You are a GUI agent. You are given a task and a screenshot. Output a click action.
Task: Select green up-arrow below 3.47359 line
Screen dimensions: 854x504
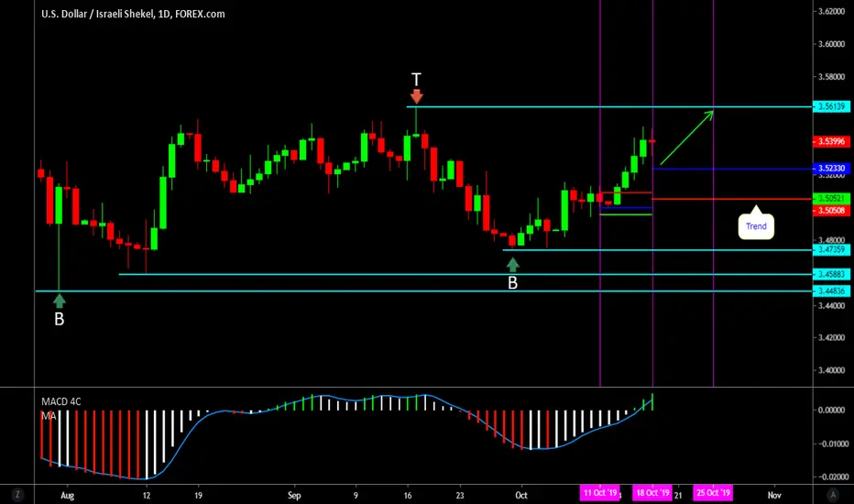pyautogui.click(x=512, y=265)
